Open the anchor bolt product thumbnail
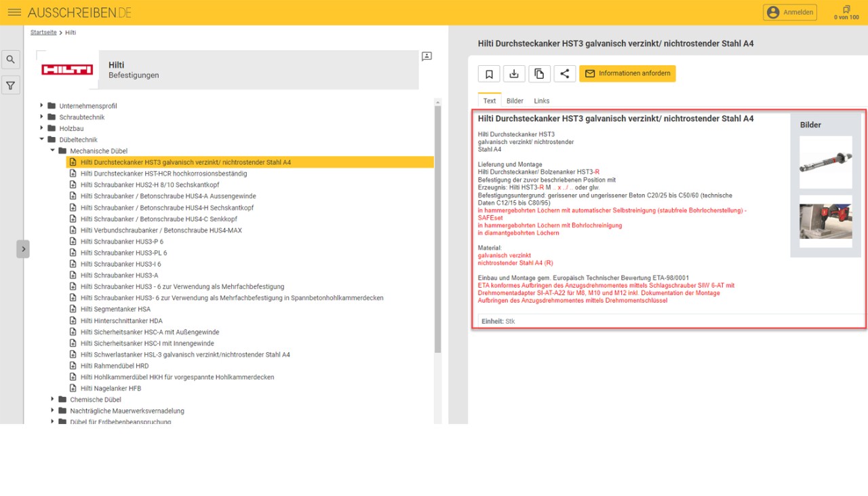The image size is (868, 496). 825,162
